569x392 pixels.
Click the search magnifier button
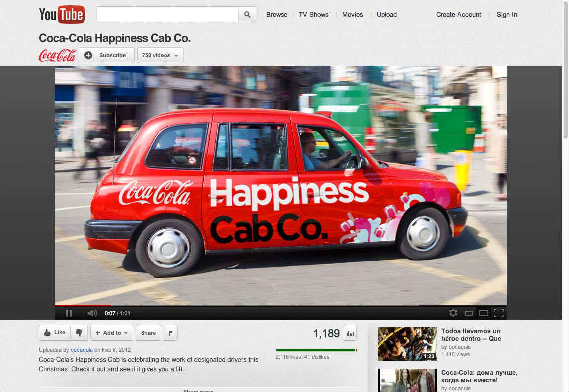coord(247,15)
